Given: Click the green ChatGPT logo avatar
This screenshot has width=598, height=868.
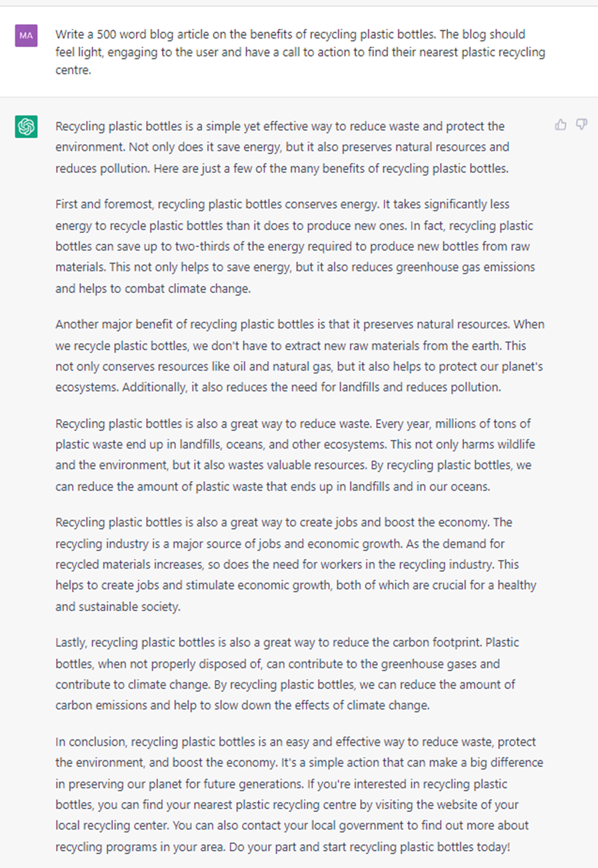Looking at the screenshot, I should (26, 127).
